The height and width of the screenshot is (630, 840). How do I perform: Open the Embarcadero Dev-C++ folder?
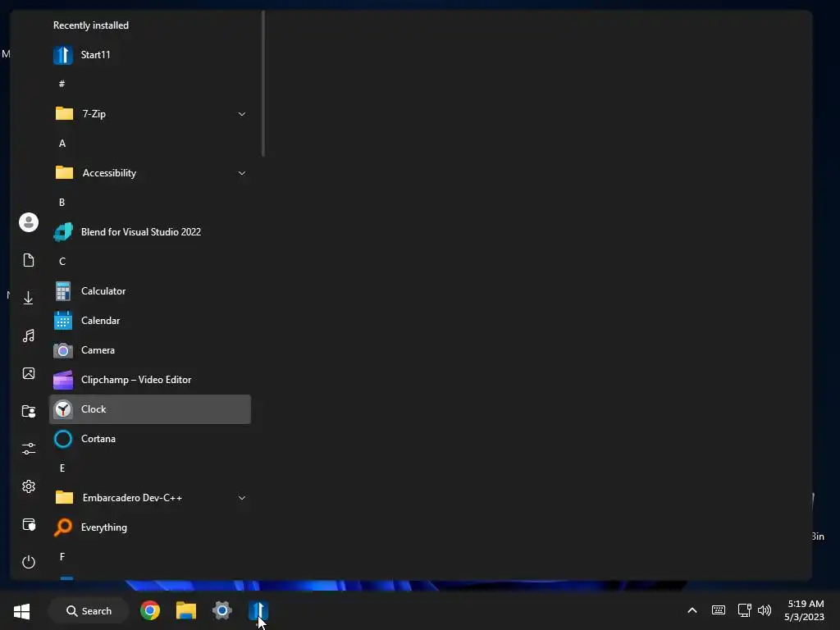tap(150, 498)
